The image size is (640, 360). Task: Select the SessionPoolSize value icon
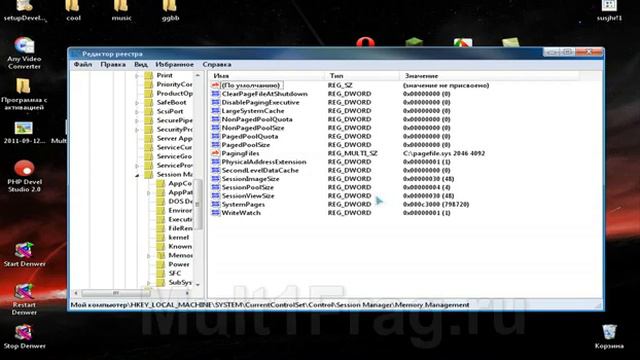click(216, 187)
